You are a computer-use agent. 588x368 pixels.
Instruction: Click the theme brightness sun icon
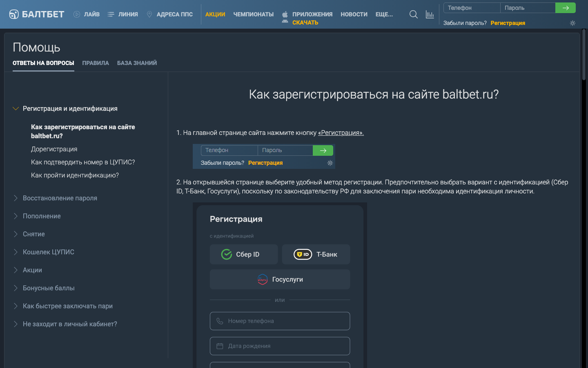[572, 23]
